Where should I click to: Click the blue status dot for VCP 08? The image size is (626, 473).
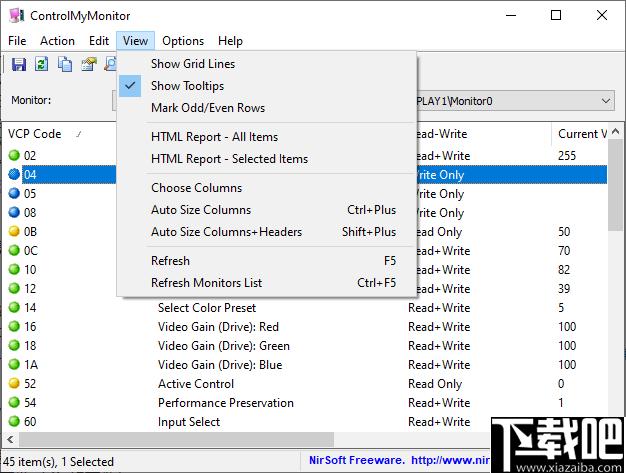point(14,212)
